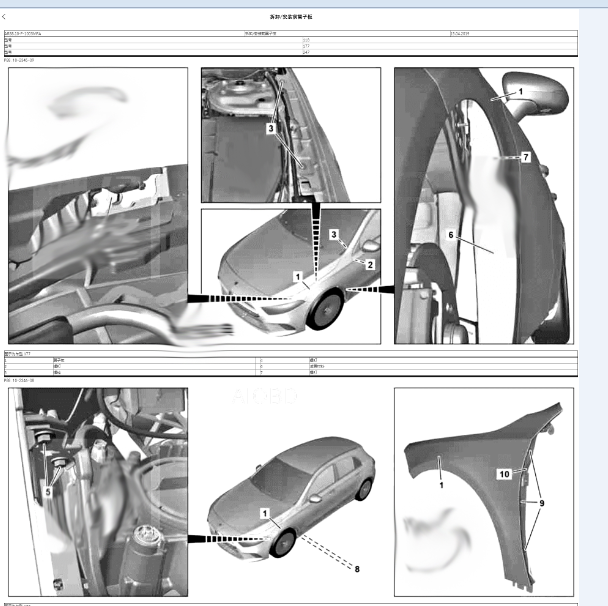Viewport: 608px width, 606px height.
Task: Select callout 6 on the wheel arch diagram
Action: click(x=451, y=235)
